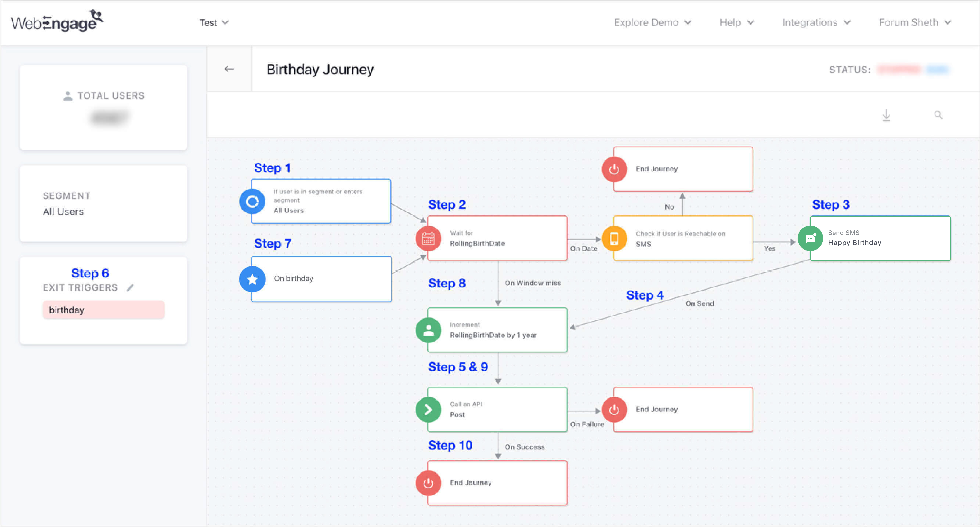Edit exit triggers with the pencil icon
The height and width of the screenshot is (527, 980).
(x=130, y=288)
